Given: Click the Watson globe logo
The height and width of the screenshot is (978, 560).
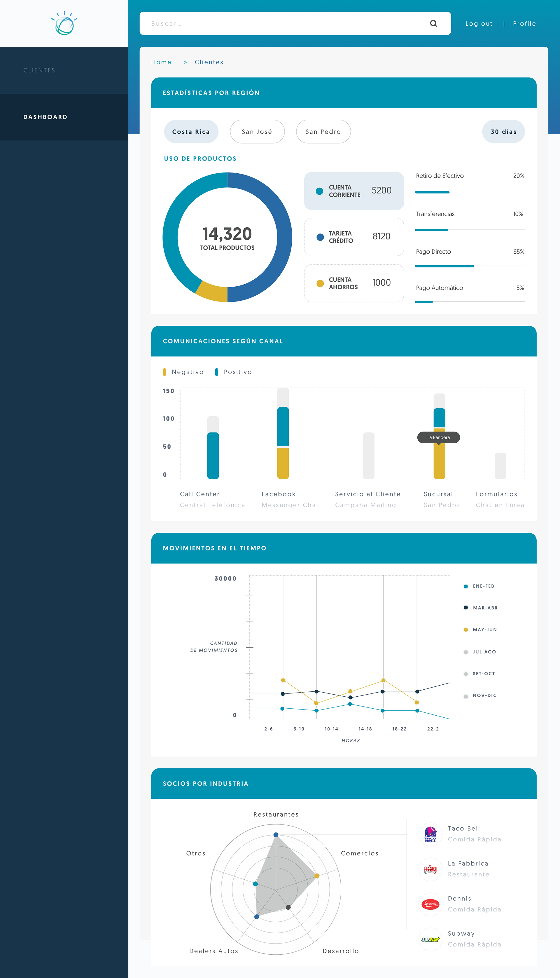Looking at the screenshot, I should pyautogui.click(x=64, y=24).
